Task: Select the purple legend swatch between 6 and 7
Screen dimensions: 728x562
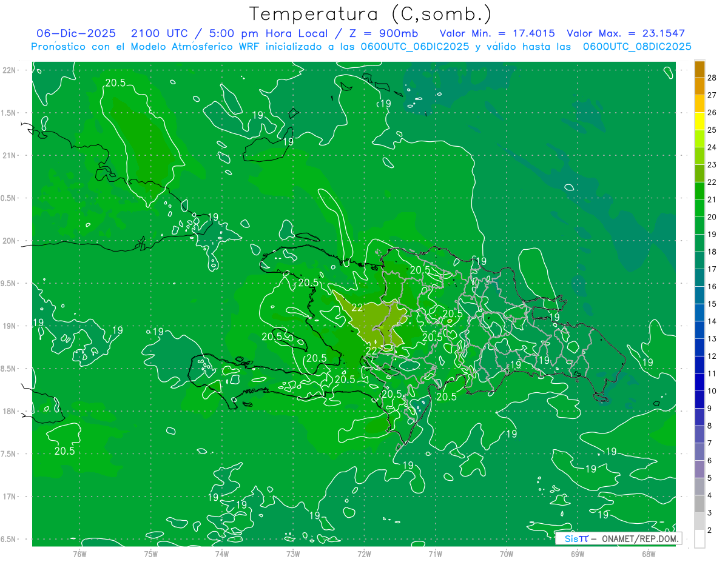Action: [700, 452]
